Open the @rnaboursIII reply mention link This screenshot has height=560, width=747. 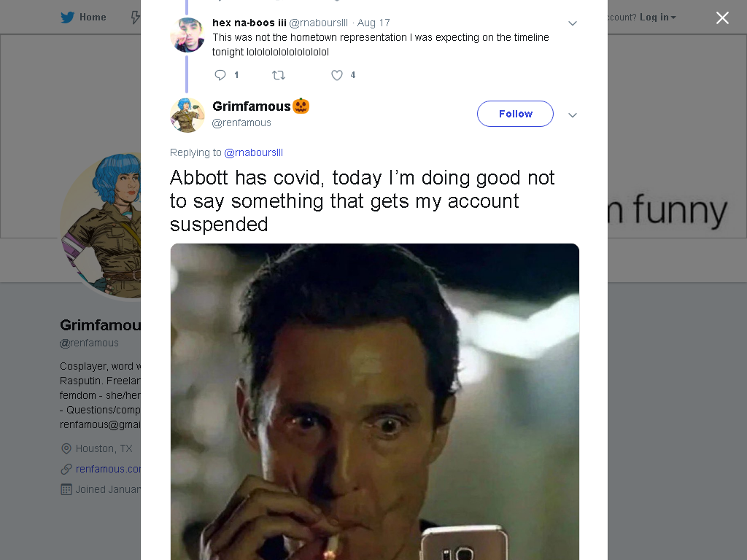click(253, 152)
